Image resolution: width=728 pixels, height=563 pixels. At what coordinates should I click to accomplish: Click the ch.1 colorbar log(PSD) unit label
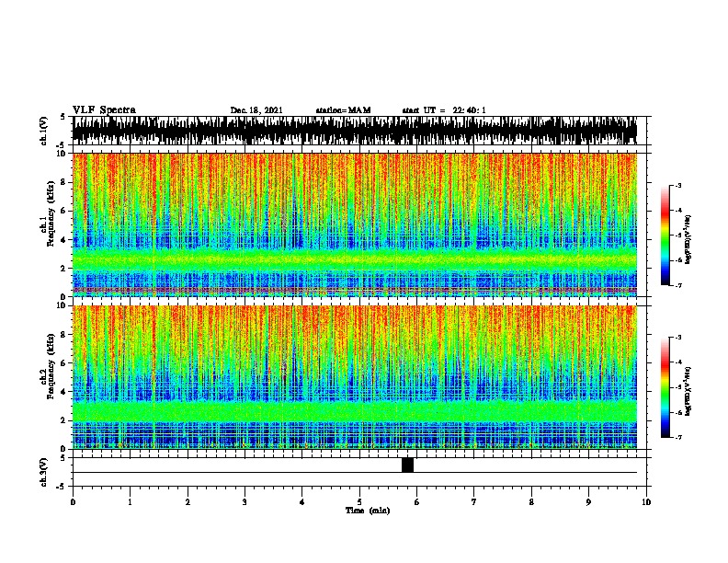688,239
